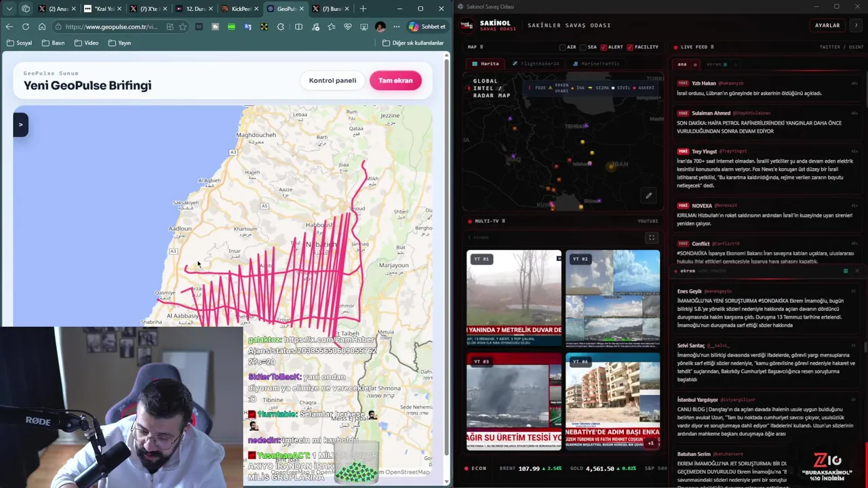This screenshot has height=488, width=868.
Task: Open Diğer sık kullanılanlar folder
Action: click(413, 43)
